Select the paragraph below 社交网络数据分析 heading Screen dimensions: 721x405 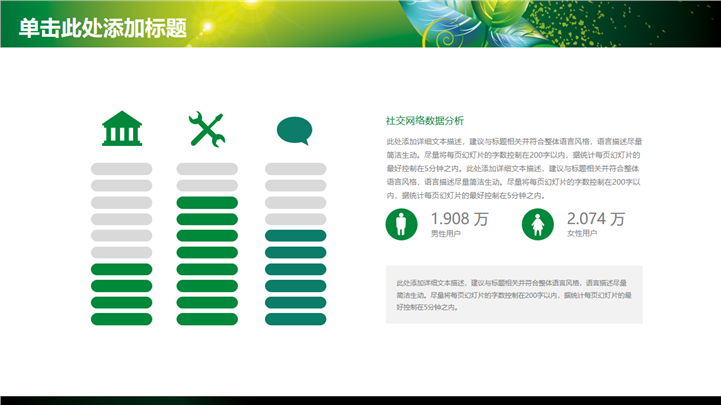[514, 168]
